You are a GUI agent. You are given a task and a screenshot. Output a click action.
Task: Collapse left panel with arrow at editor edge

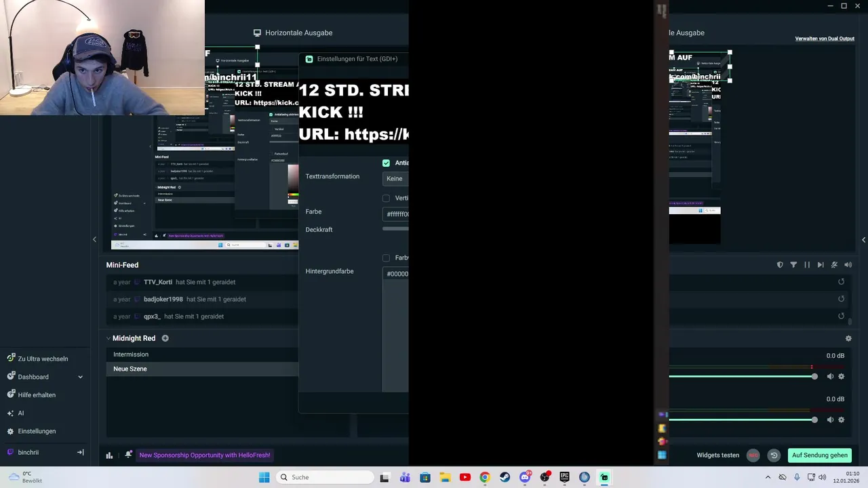[x=94, y=239]
